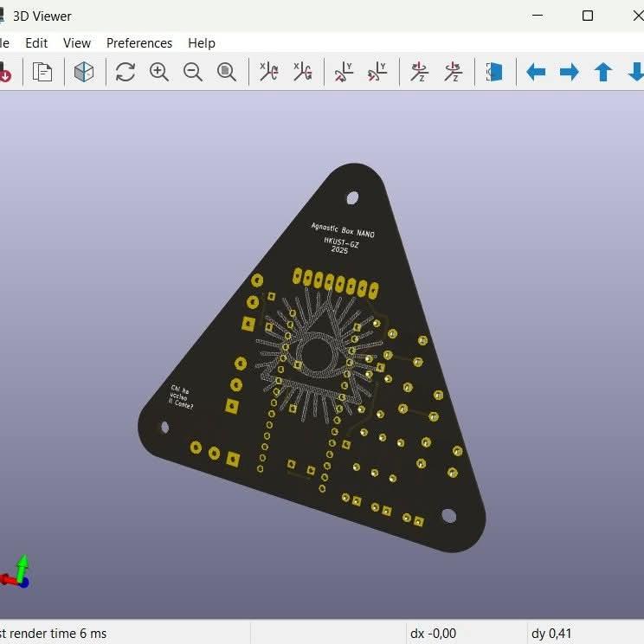
Task: Rotate Z clockwise
Action: (419, 72)
